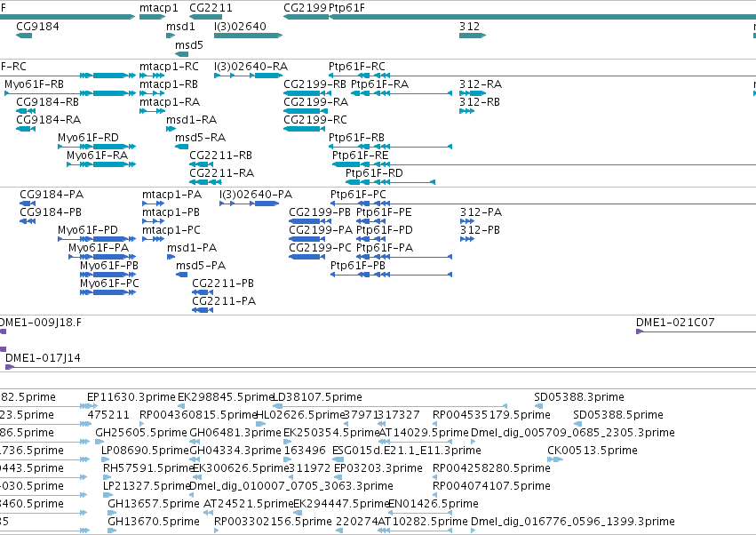Select the SD05388.3prime EST label
This screenshot has width=756, height=535.
click(x=579, y=397)
